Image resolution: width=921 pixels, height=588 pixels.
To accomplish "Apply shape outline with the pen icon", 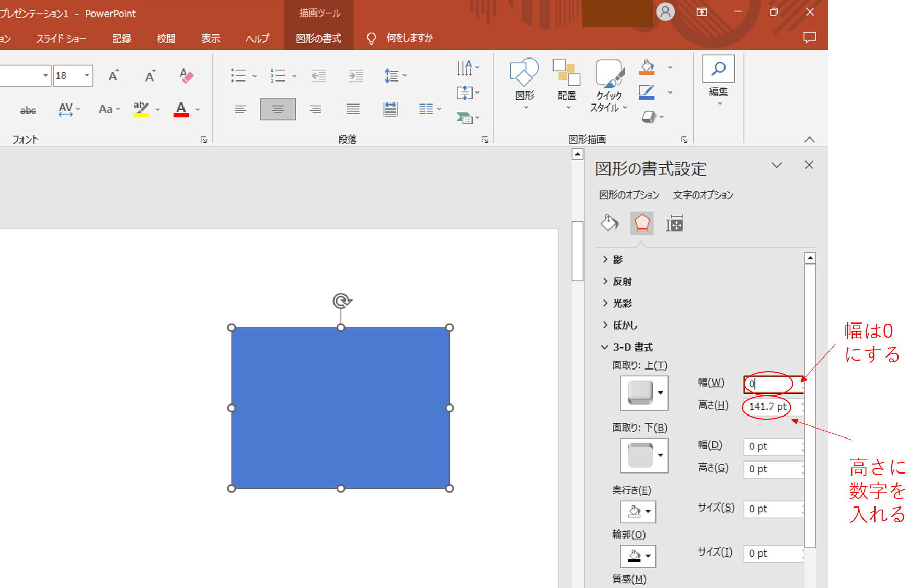I will 647,93.
